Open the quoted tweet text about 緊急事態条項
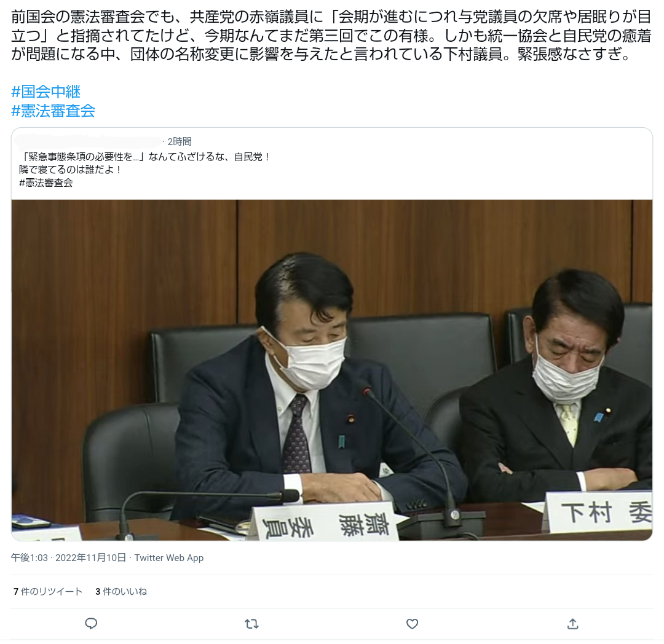664x644 pixels. 144,157
